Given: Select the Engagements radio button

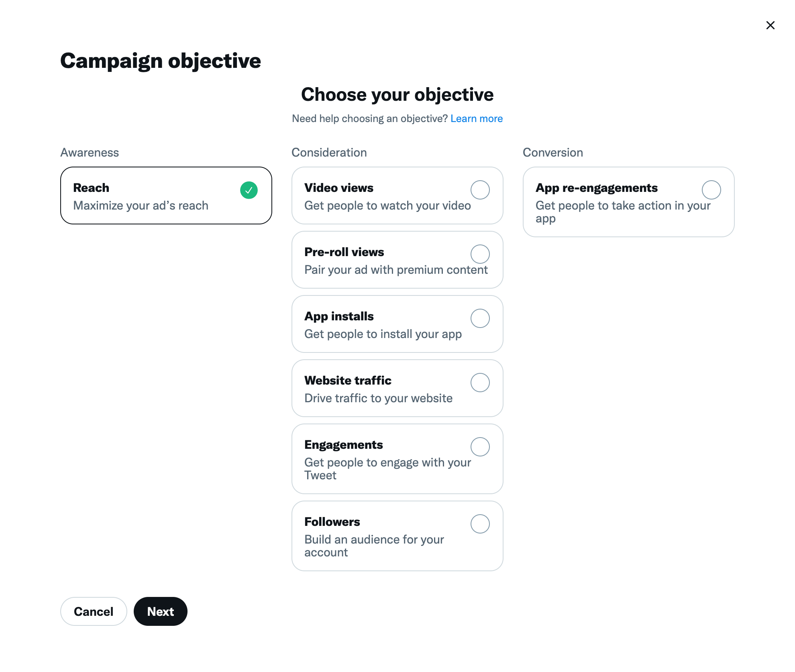Looking at the screenshot, I should coord(480,447).
